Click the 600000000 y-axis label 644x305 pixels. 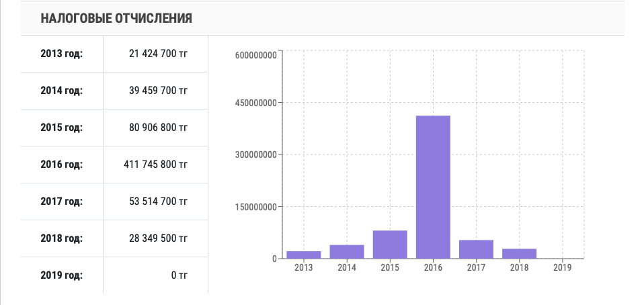coord(256,55)
